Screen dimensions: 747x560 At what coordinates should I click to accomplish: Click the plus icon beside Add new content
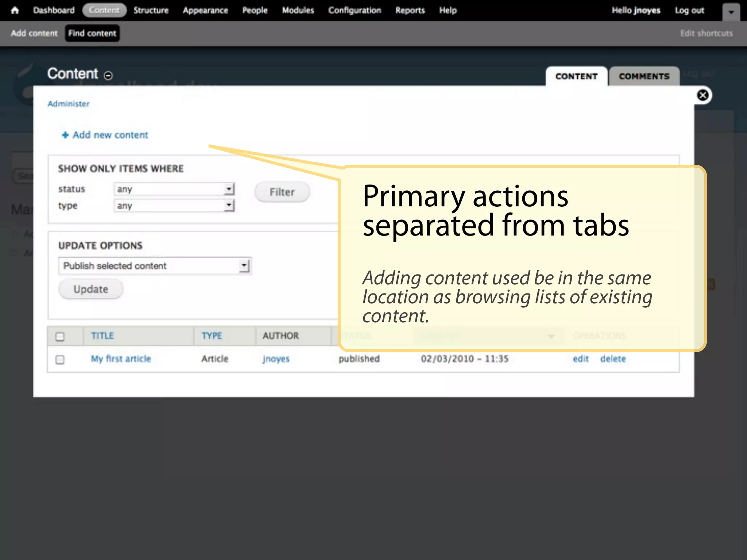tap(65, 135)
